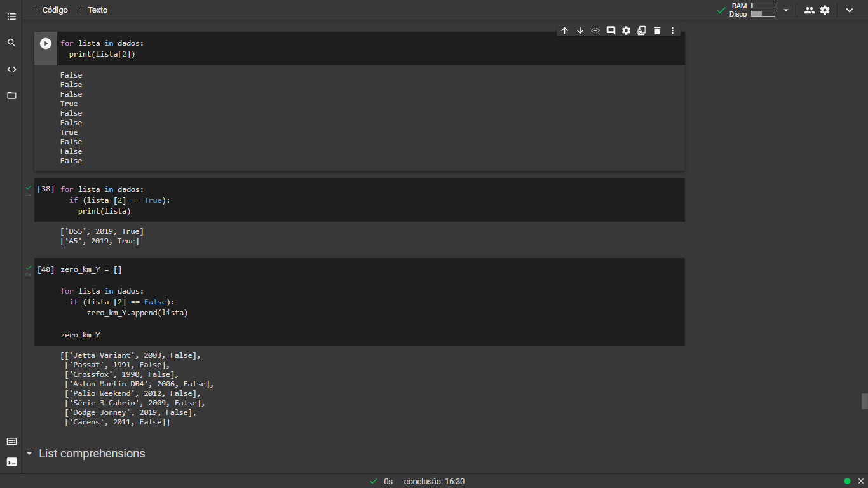Screen dimensions: 868x488
Task: Click cell [40] execution indicator
Action: [x=46, y=269]
